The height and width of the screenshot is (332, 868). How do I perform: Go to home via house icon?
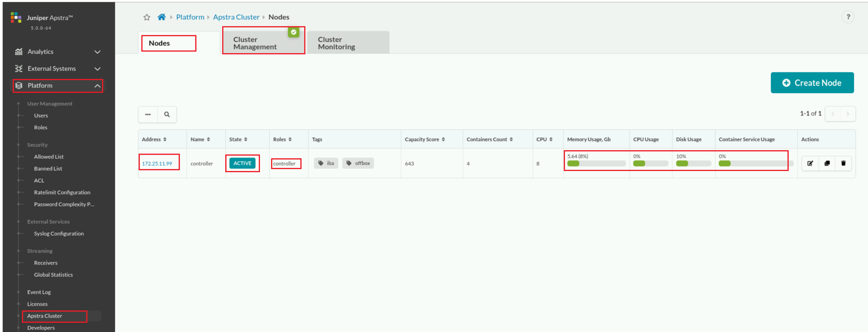click(x=161, y=17)
